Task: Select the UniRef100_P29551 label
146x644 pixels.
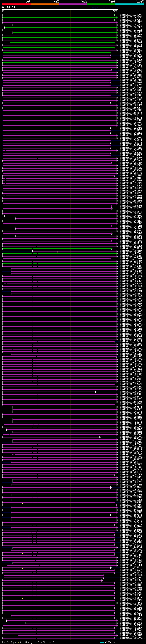Action: [131, 70]
